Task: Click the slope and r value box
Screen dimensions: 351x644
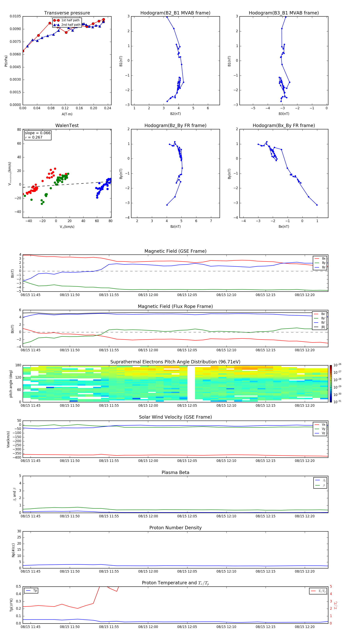Action: [x=38, y=135]
